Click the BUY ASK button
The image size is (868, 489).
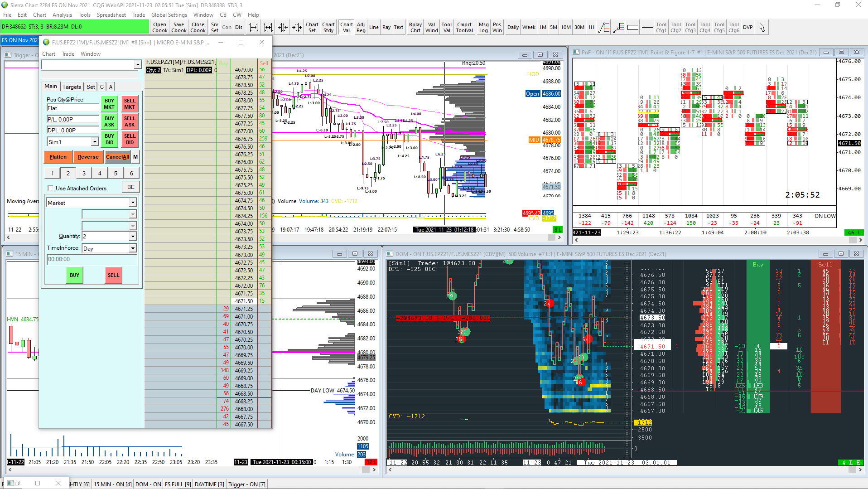[109, 122]
